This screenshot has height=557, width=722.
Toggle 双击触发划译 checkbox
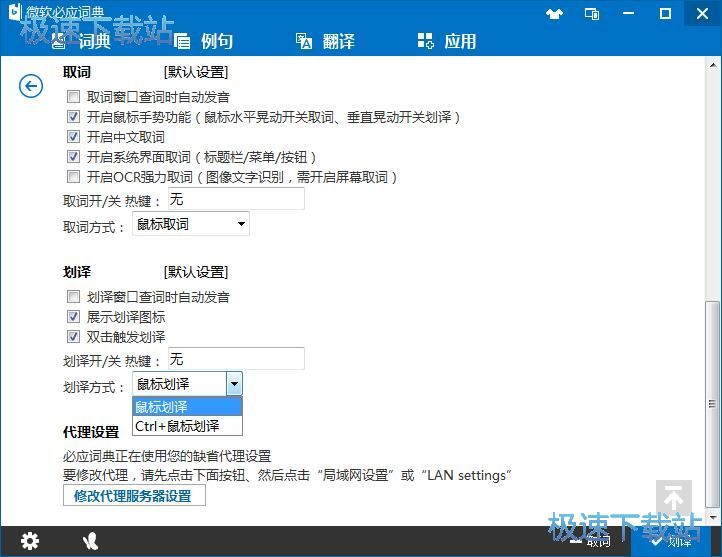pos(73,337)
